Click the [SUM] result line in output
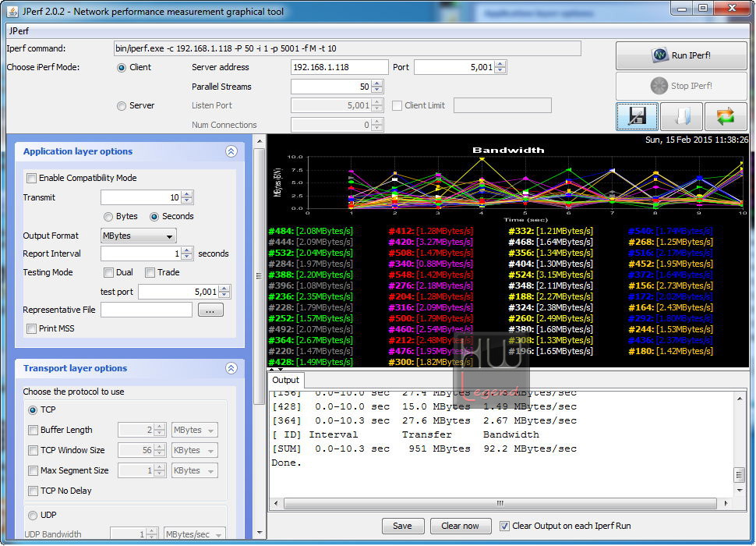Screen dimensions: 756x546 [424, 448]
